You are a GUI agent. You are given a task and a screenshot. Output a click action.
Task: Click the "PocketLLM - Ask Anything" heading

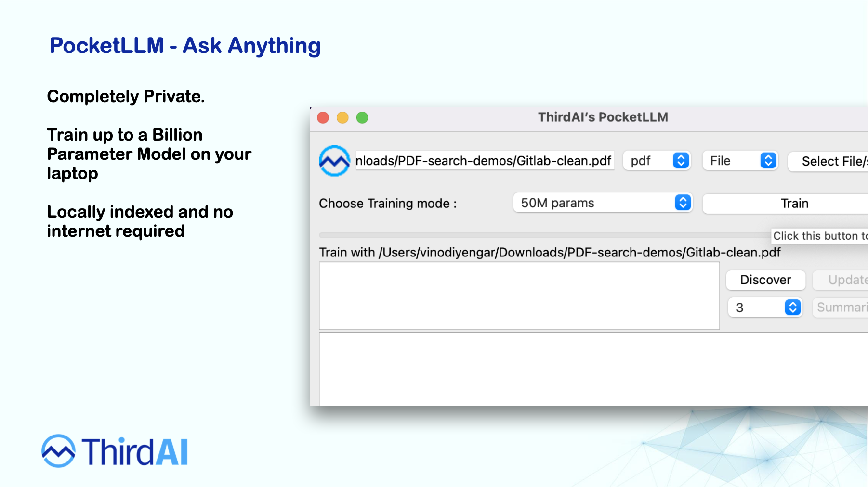point(185,46)
